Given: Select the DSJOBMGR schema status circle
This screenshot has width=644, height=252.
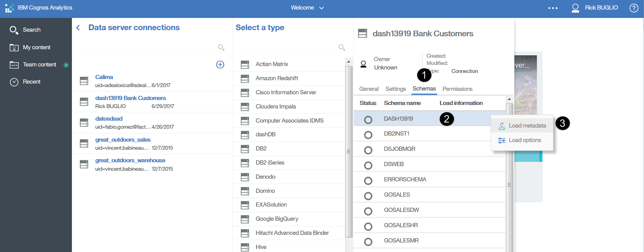Looking at the screenshot, I should 368,150.
